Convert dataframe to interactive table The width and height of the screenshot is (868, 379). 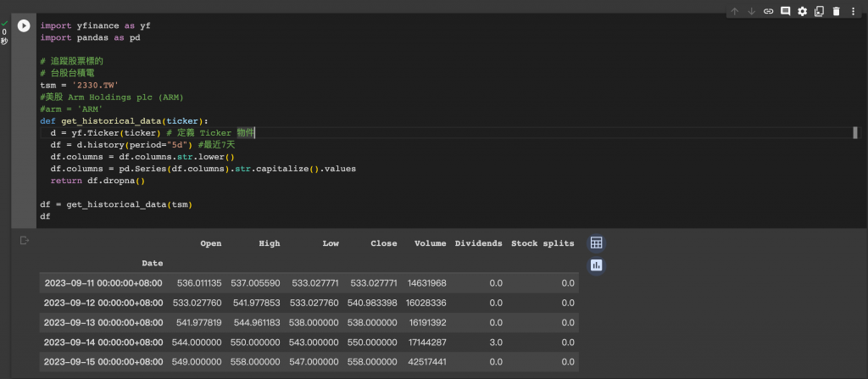click(596, 242)
